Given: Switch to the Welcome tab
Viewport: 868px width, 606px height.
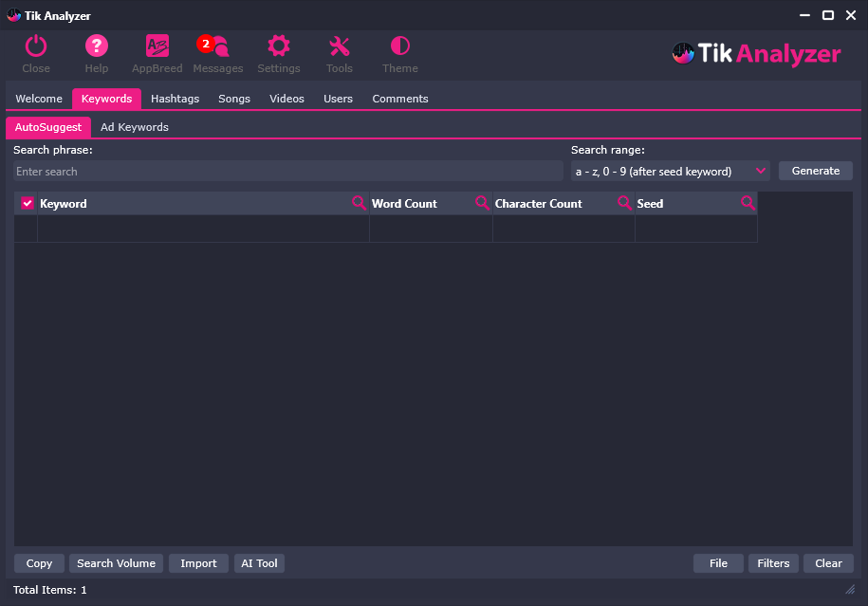Looking at the screenshot, I should (x=39, y=99).
